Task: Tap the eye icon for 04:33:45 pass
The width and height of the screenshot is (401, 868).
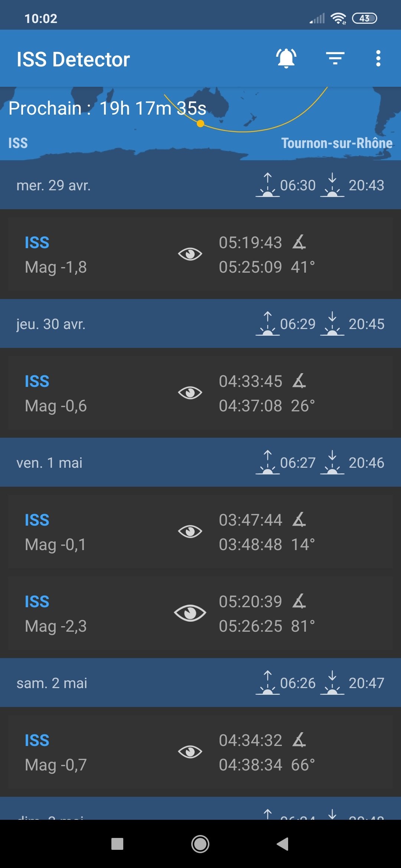Action: 190,393
